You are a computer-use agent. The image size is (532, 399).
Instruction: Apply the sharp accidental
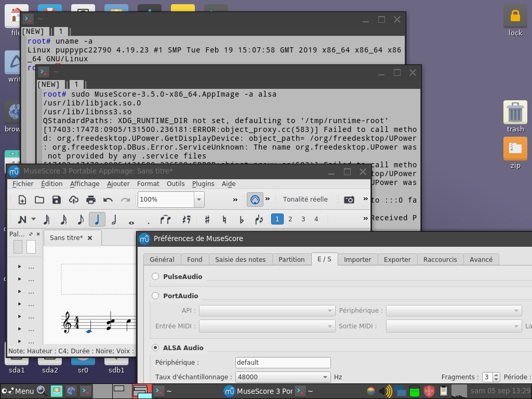(207, 219)
